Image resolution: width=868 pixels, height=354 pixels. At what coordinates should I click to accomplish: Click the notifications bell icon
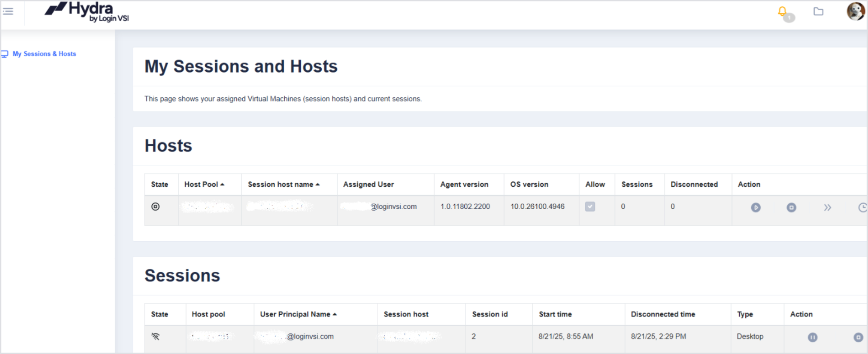click(782, 11)
